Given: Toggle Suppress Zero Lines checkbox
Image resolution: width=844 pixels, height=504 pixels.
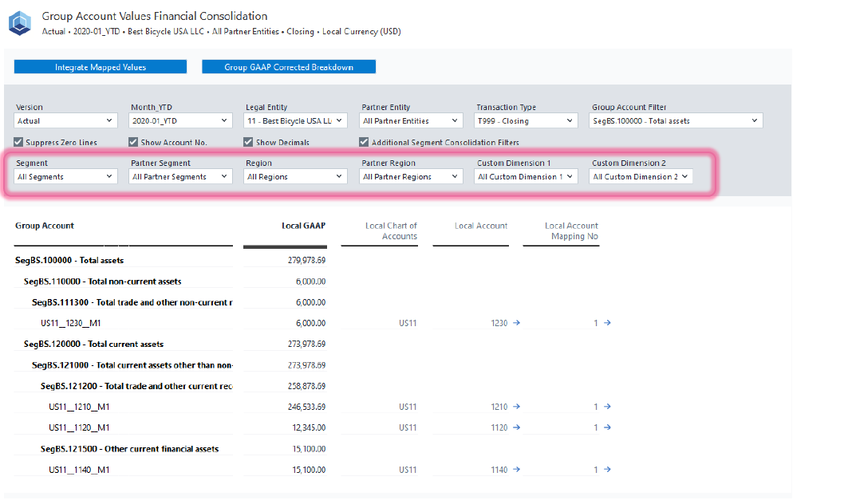Looking at the screenshot, I should pyautogui.click(x=19, y=143).
